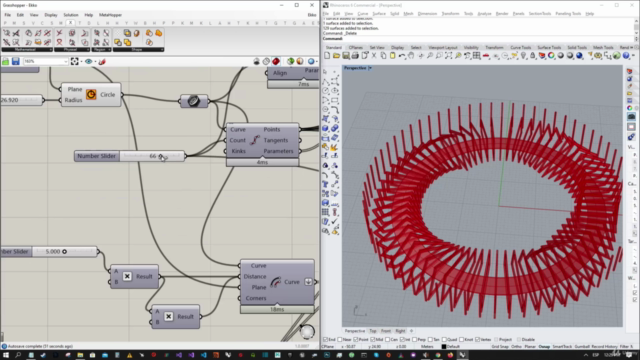Toggle SmartTrack in Rhino status bar
640x360 pixels.
pyautogui.click(x=562, y=347)
